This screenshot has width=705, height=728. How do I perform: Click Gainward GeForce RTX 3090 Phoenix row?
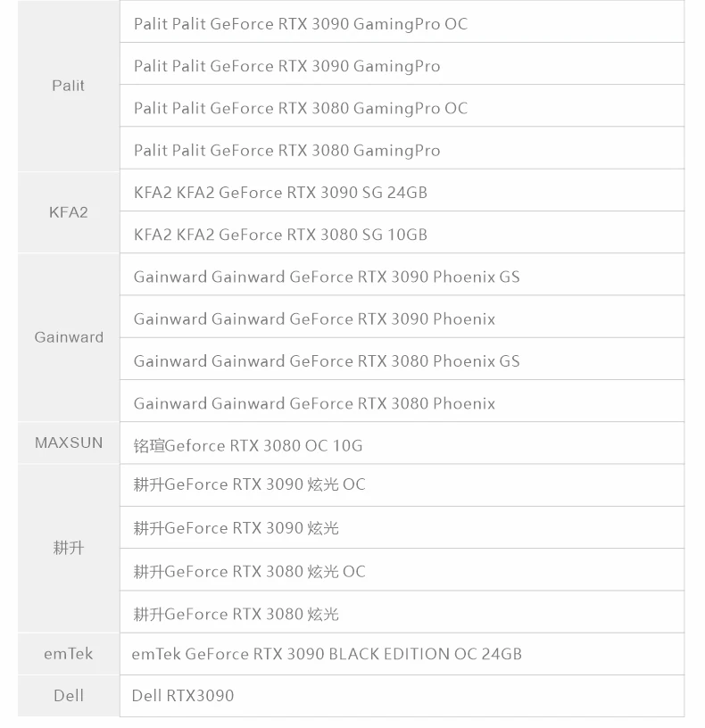point(314,318)
